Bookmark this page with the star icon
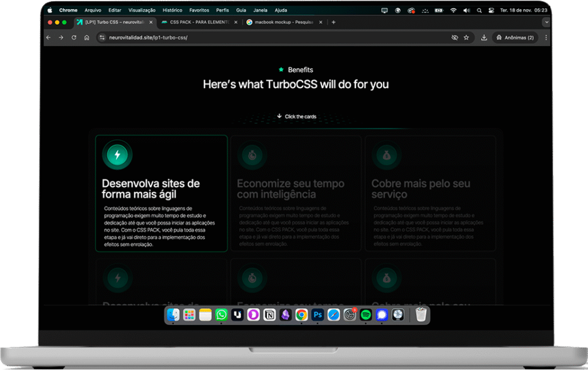Viewport: 588px width, 370px height. (x=466, y=37)
